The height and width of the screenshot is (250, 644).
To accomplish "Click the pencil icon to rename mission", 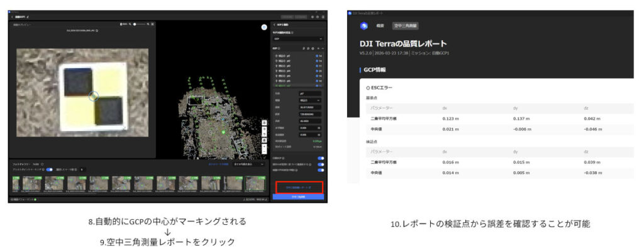I will point(28,17).
